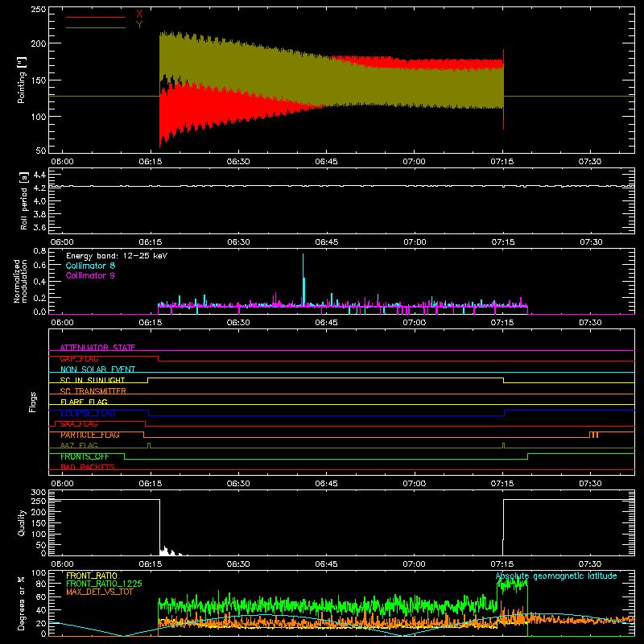Click the red X legend line sample

[x=96, y=17]
